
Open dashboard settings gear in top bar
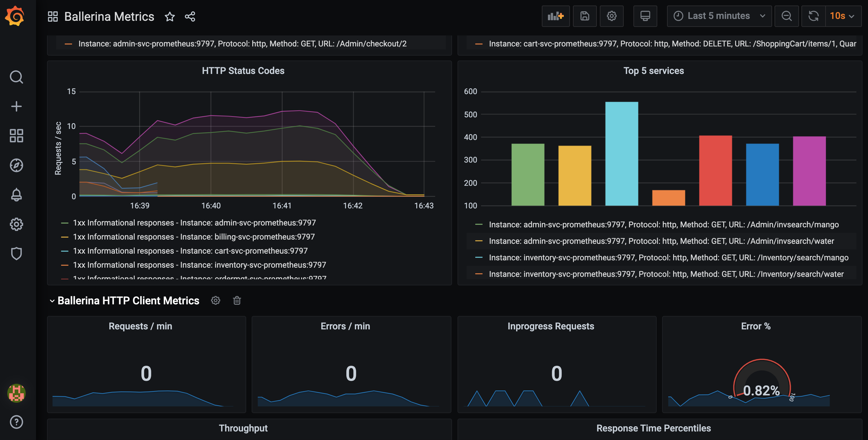coord(611,16)
